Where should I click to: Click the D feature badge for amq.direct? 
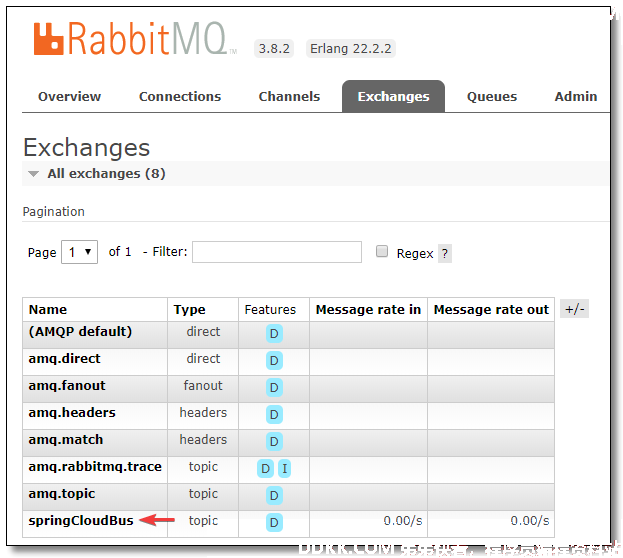(274, 360)
